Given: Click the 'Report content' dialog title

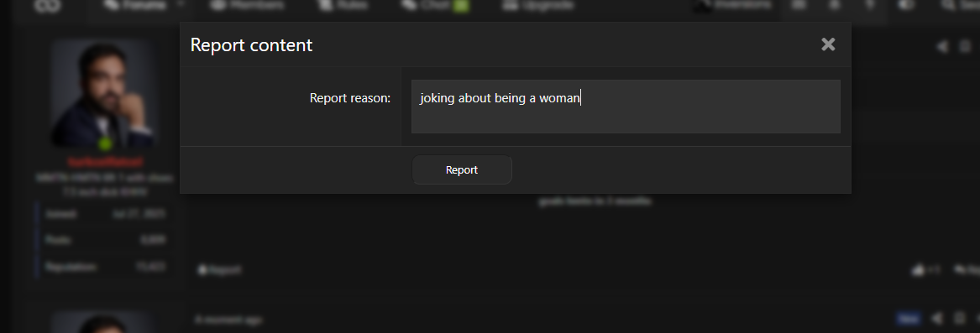Looking at the screenshot, I should (251, 45).
